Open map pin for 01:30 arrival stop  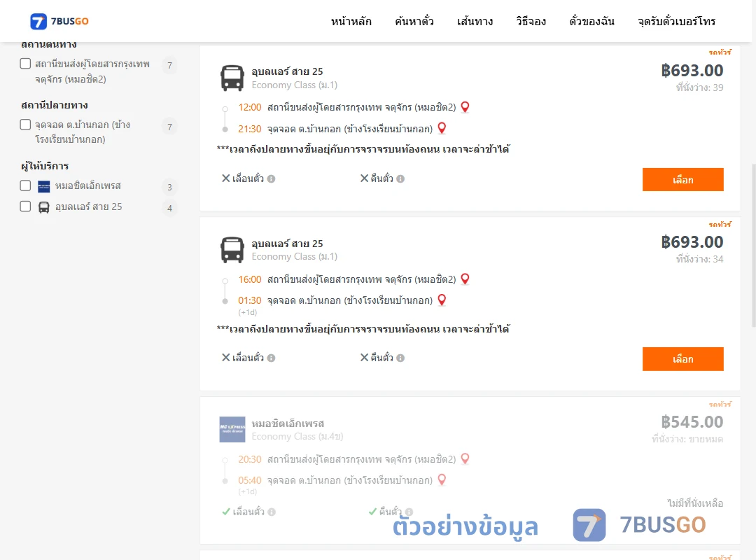click(442, 300)
